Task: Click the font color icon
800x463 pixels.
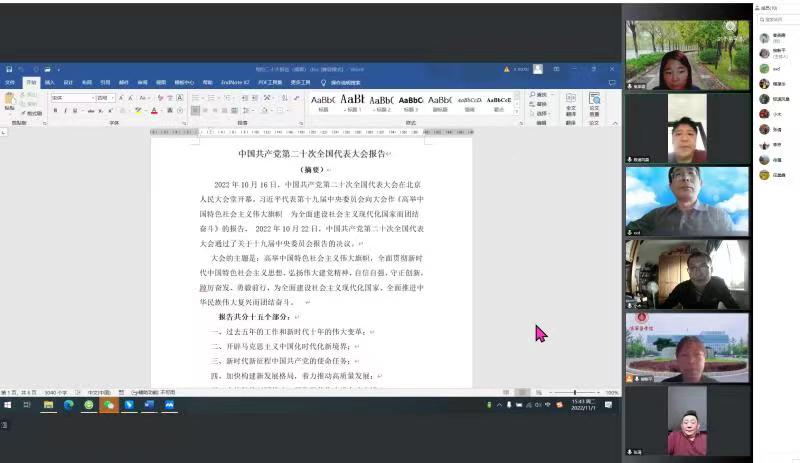Action: [x=155, y=110]
